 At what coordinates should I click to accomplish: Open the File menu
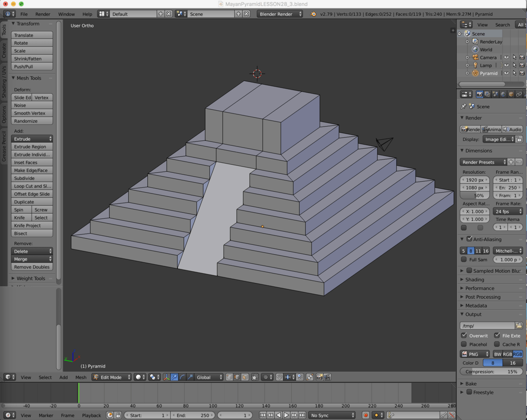pyautogui.click(x=24, y=14)
